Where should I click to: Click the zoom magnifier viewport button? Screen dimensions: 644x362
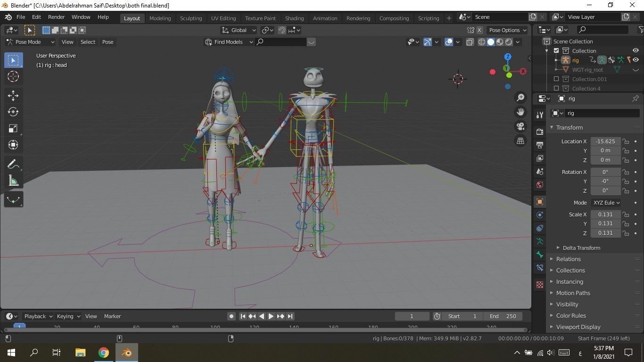520,98
